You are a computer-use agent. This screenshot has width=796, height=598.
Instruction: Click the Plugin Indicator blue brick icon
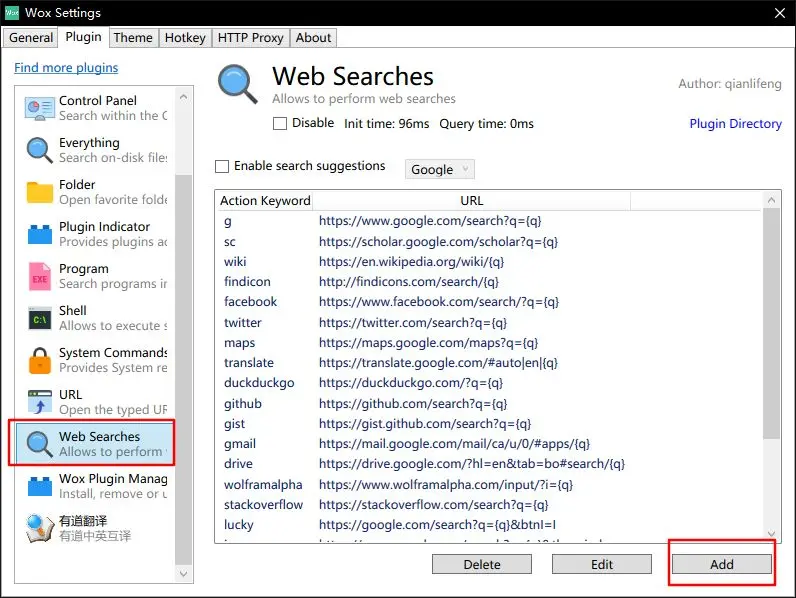tap(40, 234)
